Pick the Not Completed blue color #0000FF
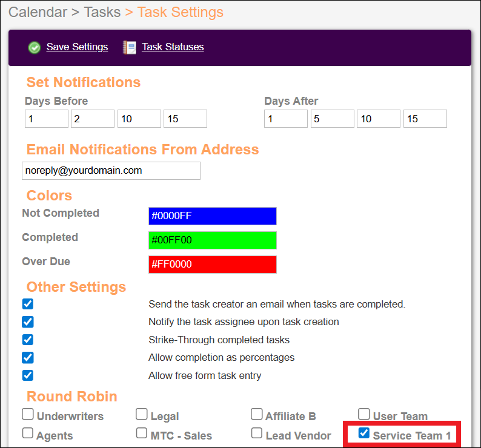The image size is (481, 448). pyautogui.click(x=213, y=216)
